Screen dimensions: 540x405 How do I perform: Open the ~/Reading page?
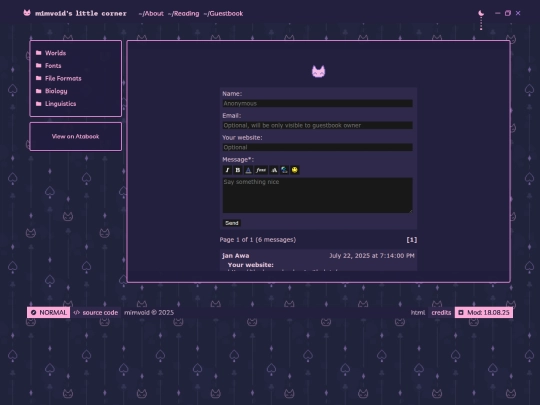coord(184,13)
